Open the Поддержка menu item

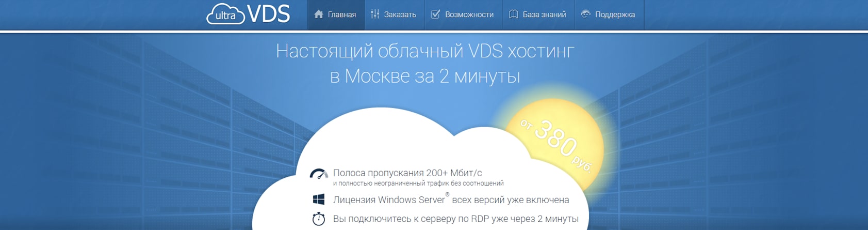pos(609,14)
